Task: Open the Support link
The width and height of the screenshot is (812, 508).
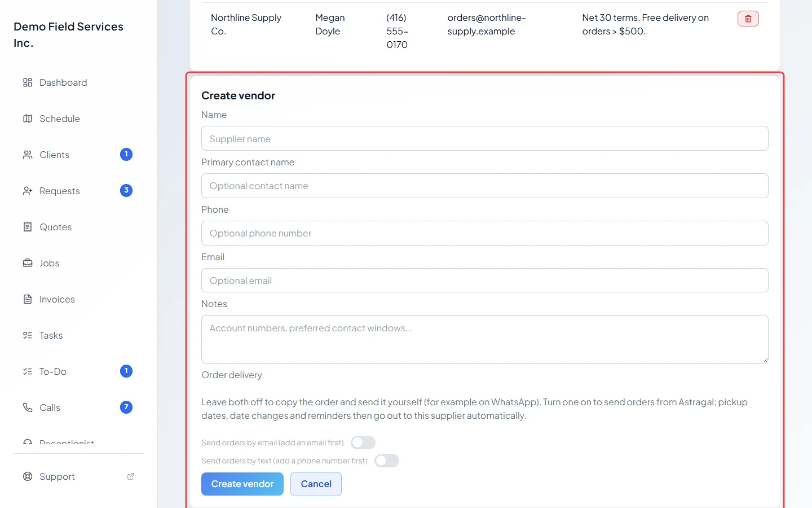Action: [79, 476]
